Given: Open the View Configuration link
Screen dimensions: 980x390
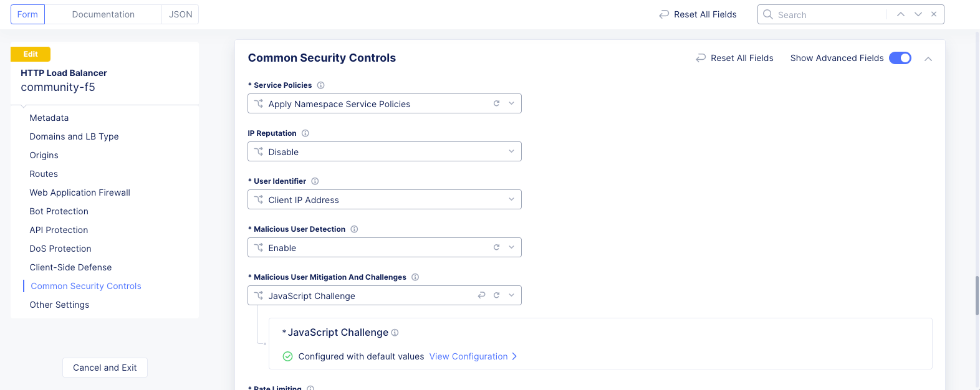Looking at the screenshot, I should coord(473,356).
